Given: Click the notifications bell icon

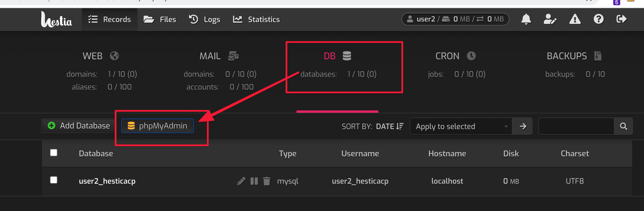Looking at the screenshot, I should tap(526, 19).
